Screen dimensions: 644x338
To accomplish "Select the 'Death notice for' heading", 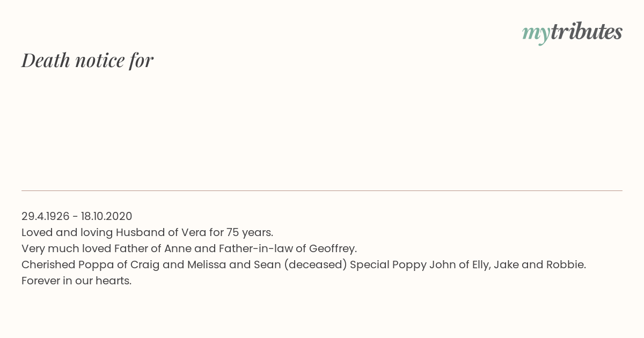I will coord(87,60).
